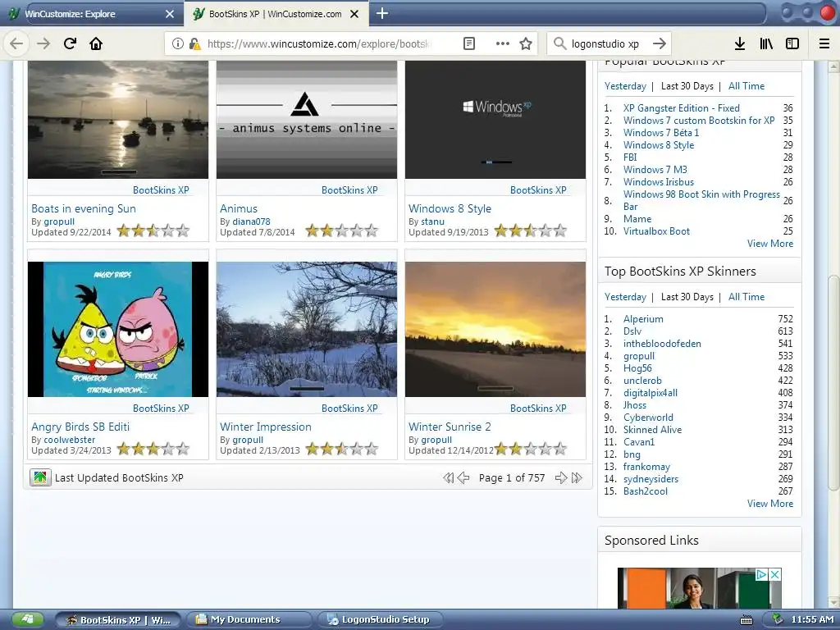Image resolution: width=840 pixels, height=630 pixels.
Task: Open Windows 8 Style skin title
Action: [450, 208]
